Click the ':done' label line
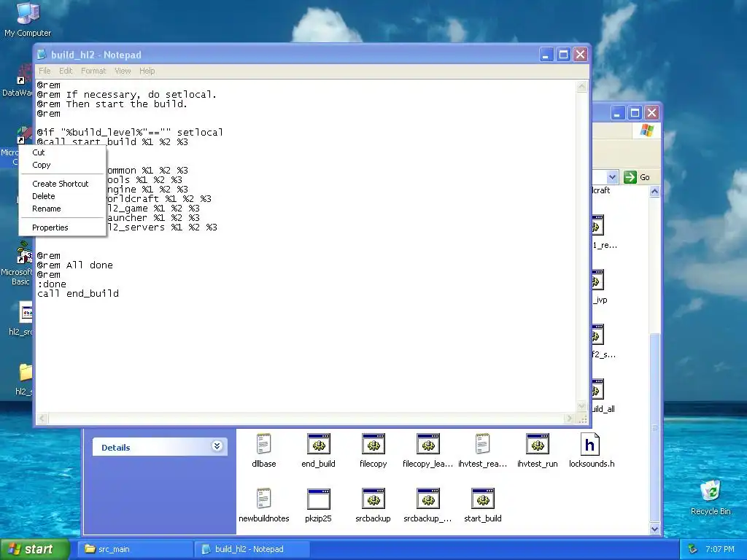The image size is (747, 560). [52, 284]
